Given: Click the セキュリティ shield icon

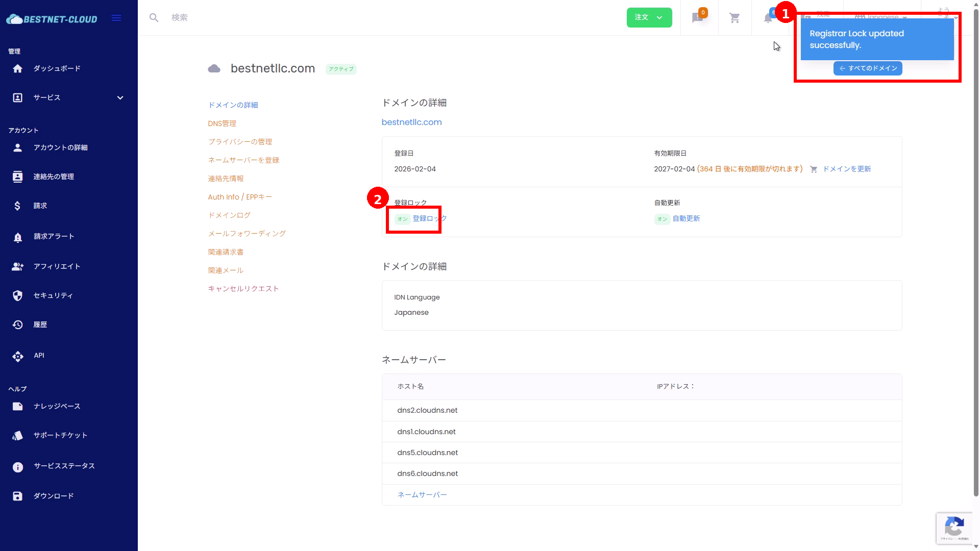Looking at the screenshot, I should 18,296.
